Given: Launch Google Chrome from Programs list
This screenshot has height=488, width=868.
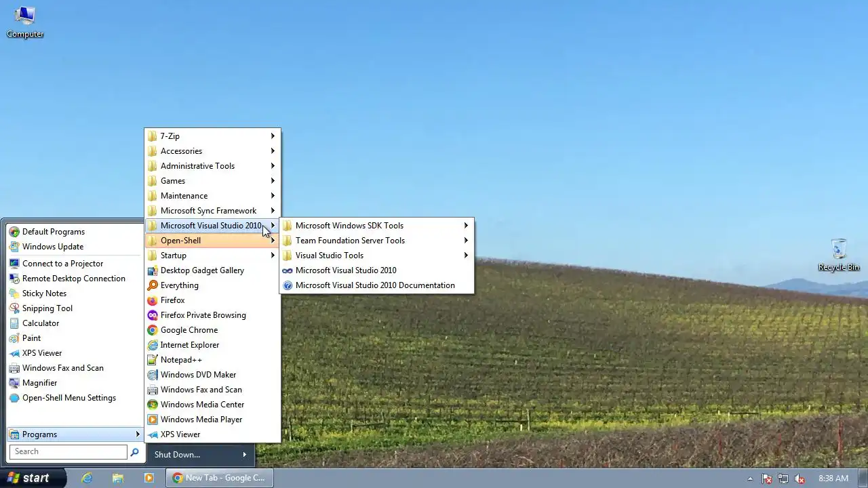Looking at the screenshot, I should pyautogui.click(x=212, y=330).
